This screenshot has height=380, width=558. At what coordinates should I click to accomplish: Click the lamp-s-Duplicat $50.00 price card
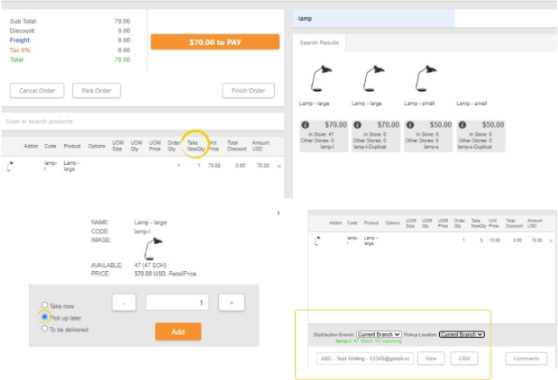coord(481,136)
